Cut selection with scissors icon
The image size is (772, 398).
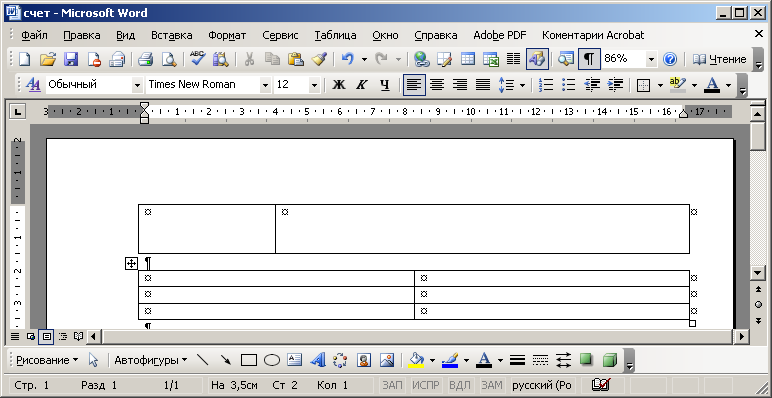pyautogui.click(x=249, y=60)
